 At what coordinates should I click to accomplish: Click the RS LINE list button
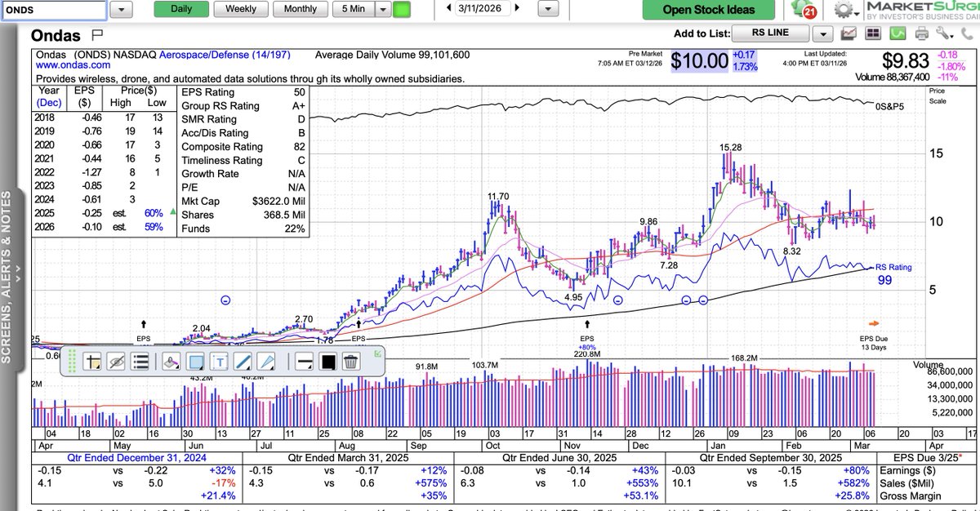point(770,33)
